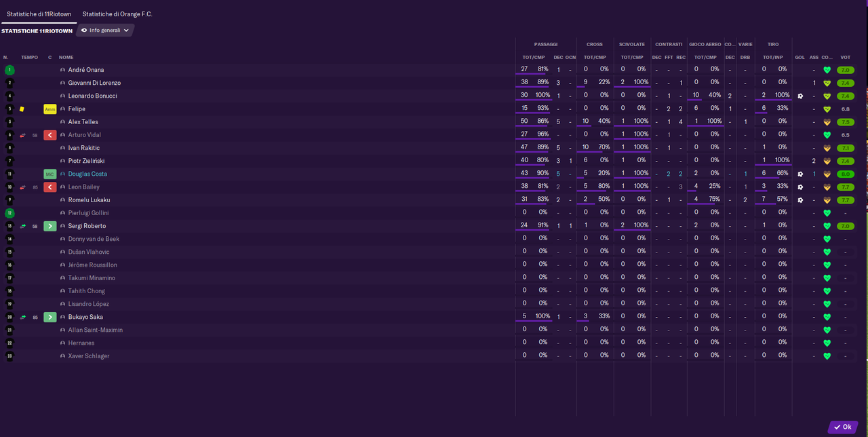Click Giovanni Di Lorenzo's condition heart icon

[x=827, y=83]
